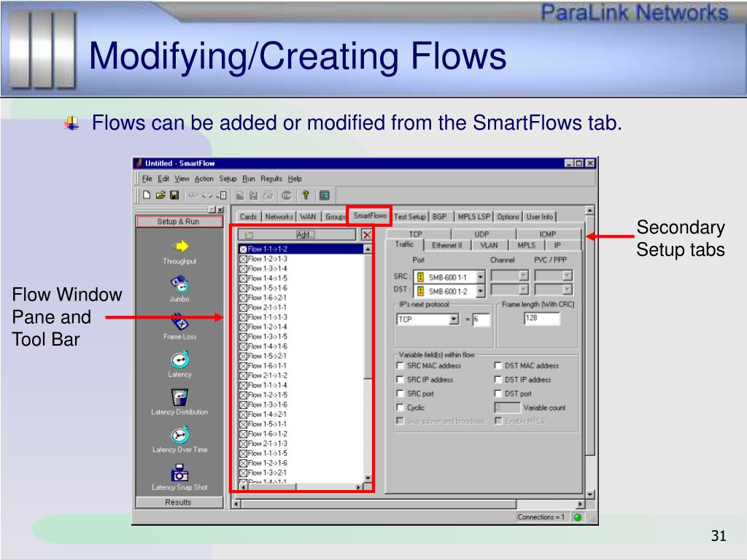
Task: Click the green connection status indicator
Action: click(x=578, y=517)
